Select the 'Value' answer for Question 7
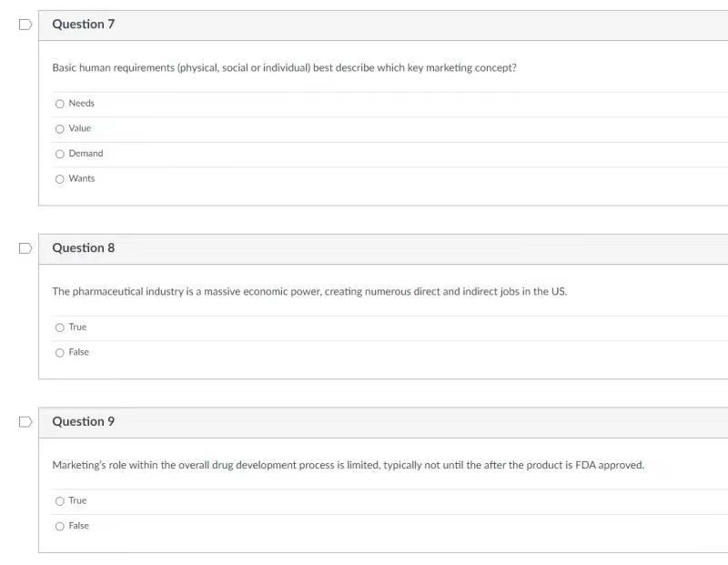 pos(59,128)
